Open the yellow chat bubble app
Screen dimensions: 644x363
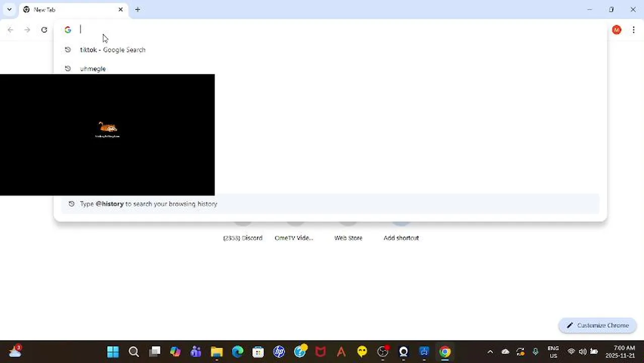(362, 351)
